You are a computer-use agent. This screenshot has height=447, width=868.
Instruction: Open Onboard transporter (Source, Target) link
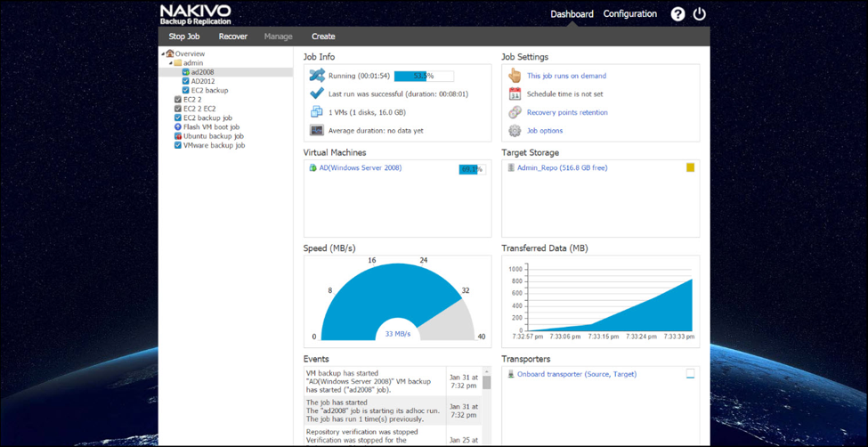[x=577, y=375]
